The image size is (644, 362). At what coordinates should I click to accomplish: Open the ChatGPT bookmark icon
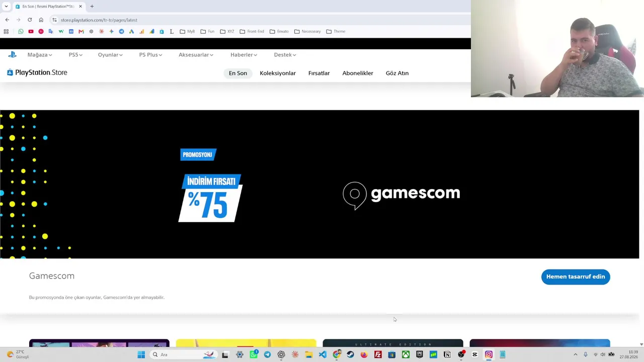pyautogui.click(x=91, y=31)
